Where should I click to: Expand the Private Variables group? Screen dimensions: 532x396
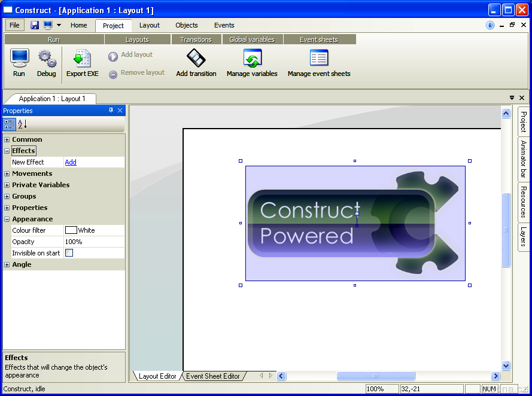[7, 185]
